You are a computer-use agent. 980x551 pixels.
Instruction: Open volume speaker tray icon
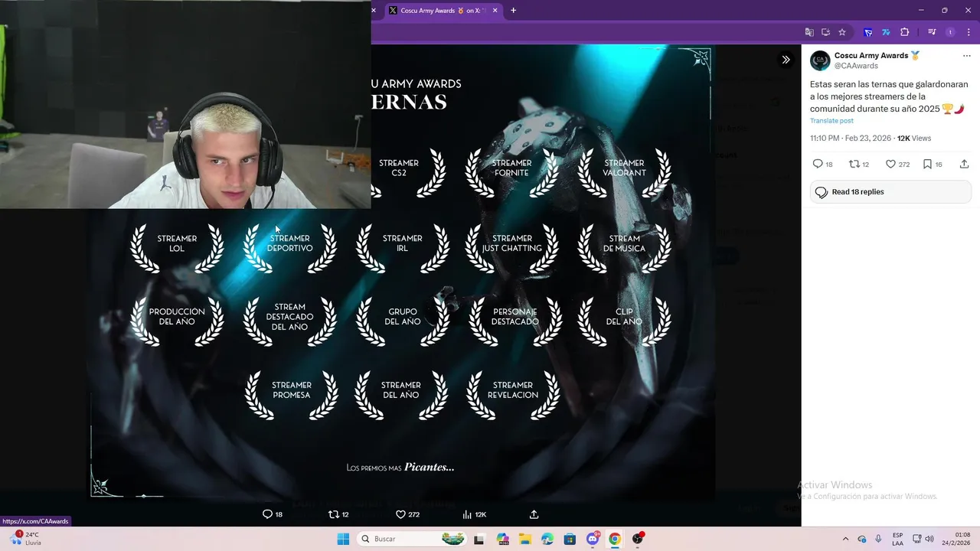coord(929,539)
